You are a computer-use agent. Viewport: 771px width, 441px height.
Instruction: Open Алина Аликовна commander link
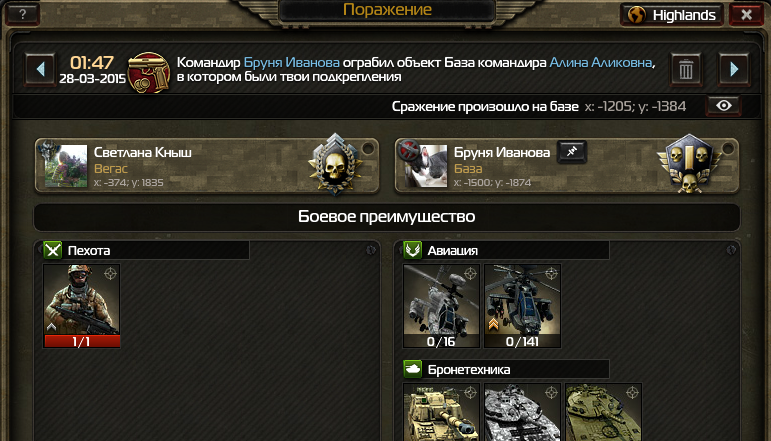point(600,62)
